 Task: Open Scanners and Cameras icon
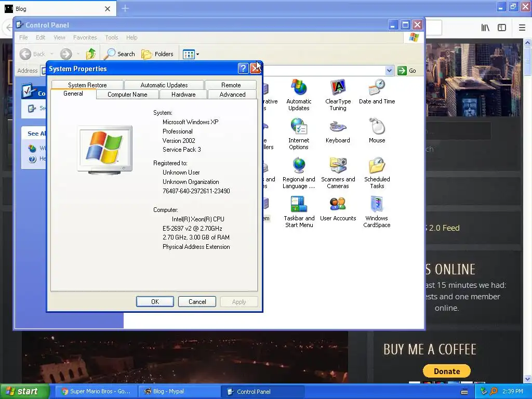tap(338, 173)
